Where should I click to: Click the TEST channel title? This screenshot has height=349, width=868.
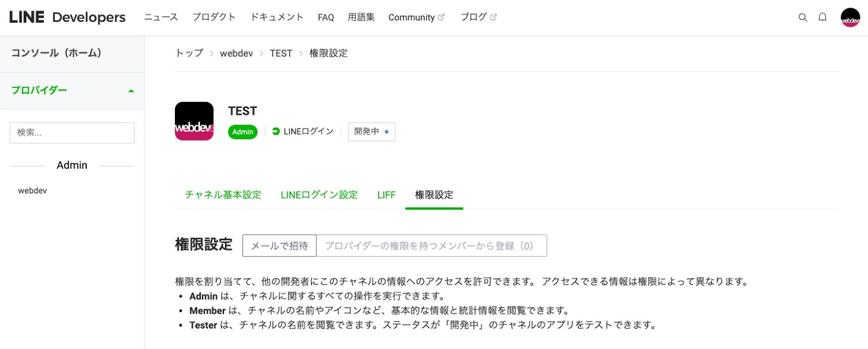(x=242, y=111)
